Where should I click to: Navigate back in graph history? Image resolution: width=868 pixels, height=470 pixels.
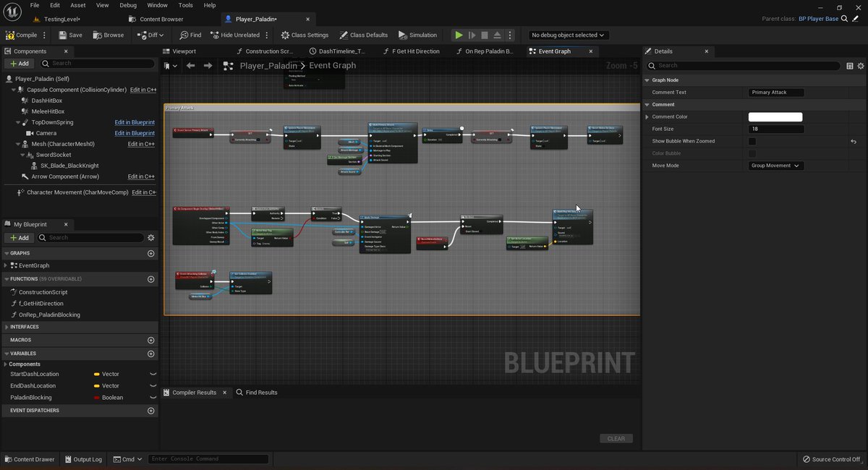click(x=190, y=66)
